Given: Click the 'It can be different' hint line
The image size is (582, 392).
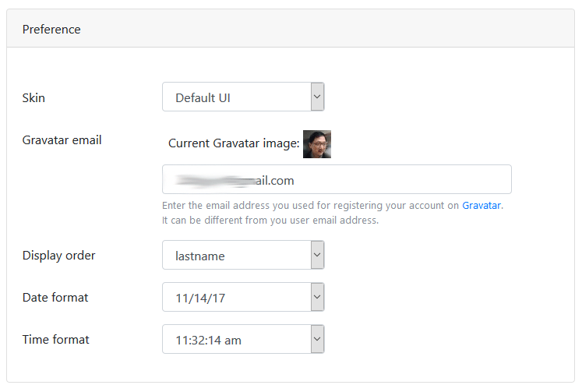Looking at the screenshot, I should click(270, 221).
